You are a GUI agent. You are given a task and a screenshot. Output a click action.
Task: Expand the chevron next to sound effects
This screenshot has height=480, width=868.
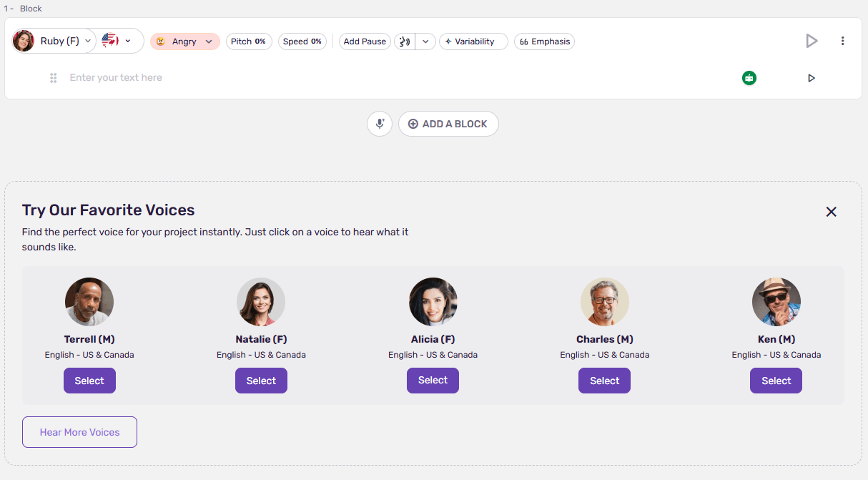[x=425, y=41]
